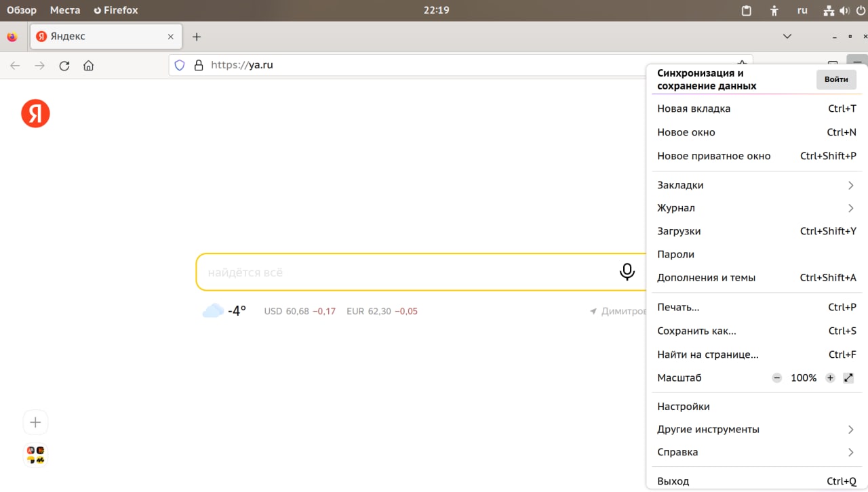The height and width of the screenshot is (492, 868).
Task: Click the Войти sign-in button
Action: pos(836,79)
